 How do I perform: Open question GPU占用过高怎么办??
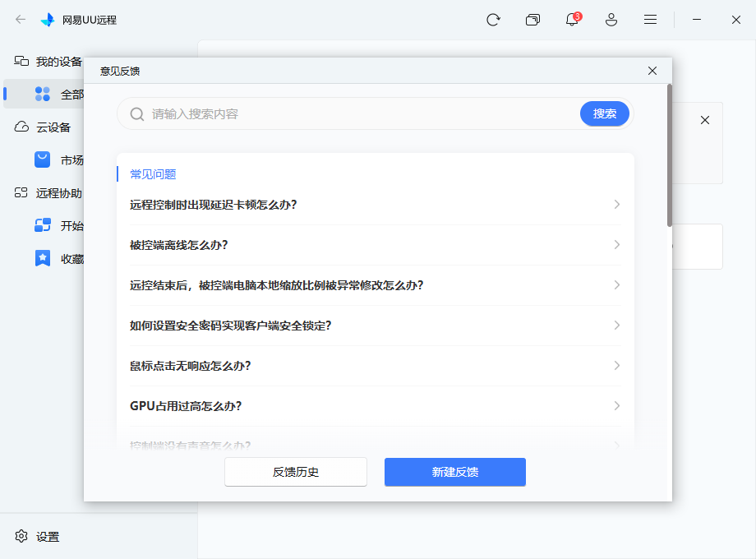(375, 406)
